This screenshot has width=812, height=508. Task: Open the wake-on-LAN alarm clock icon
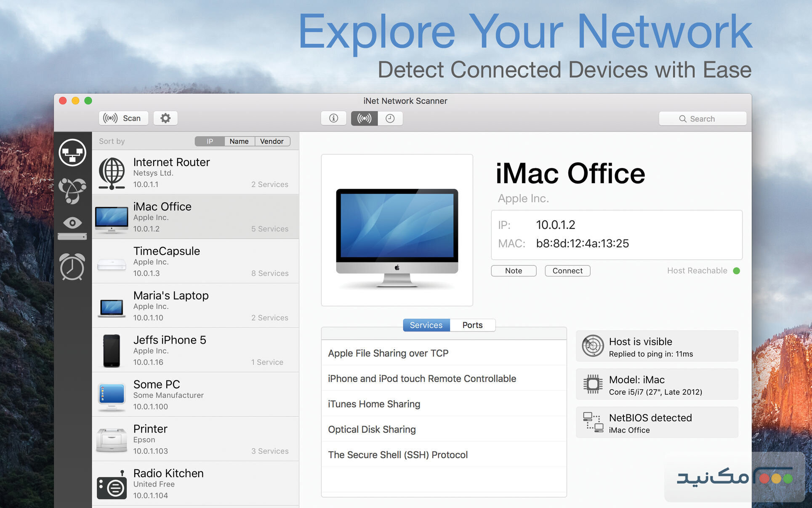(x=72, y=267)
